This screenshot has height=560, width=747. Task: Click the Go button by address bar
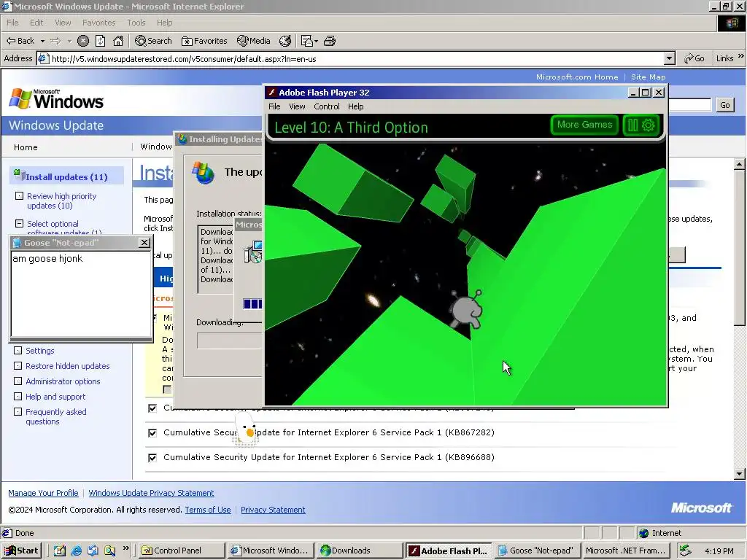(694, 58)
